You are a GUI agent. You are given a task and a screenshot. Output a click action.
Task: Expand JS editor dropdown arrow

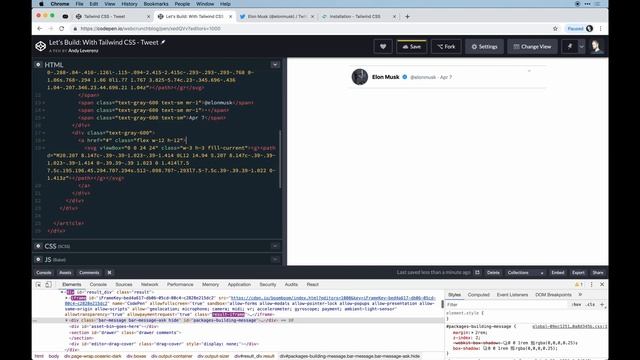click(275, 260)
